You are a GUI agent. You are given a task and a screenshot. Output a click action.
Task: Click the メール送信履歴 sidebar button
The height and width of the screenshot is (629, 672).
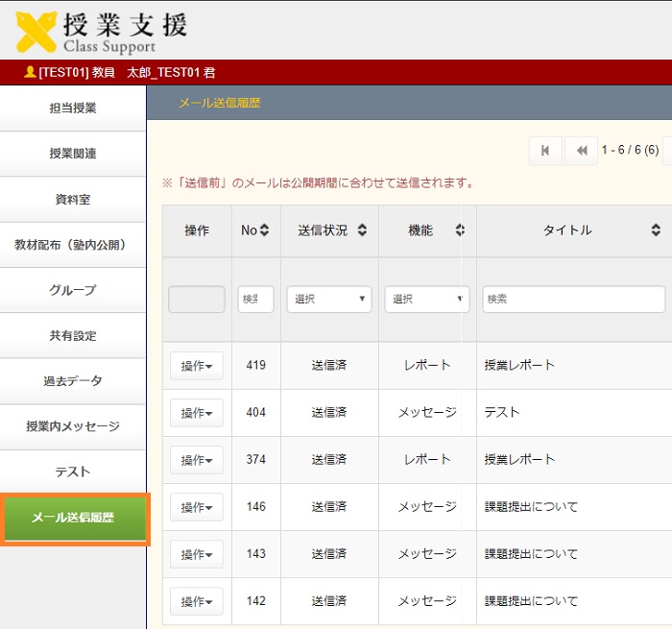pyautogui.click(x=73, y=519)
